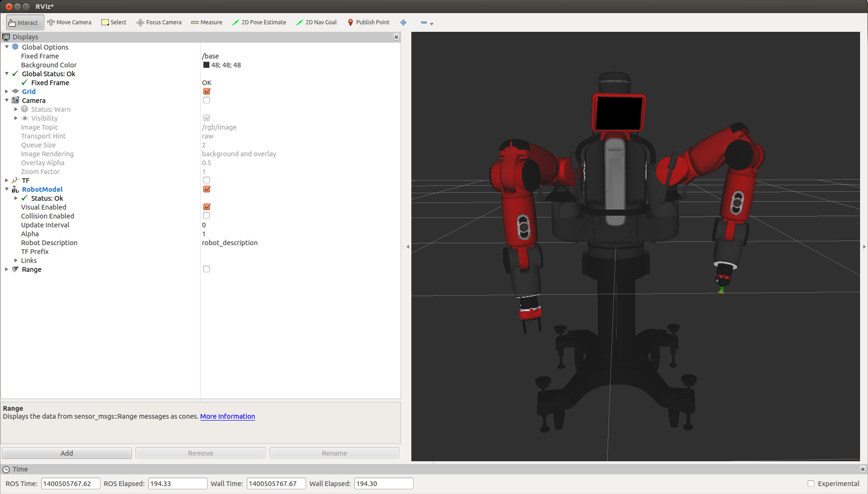Viewport: 868px width, 494px height.
Task: Click the Range cone icon
Action: (15, 269)
